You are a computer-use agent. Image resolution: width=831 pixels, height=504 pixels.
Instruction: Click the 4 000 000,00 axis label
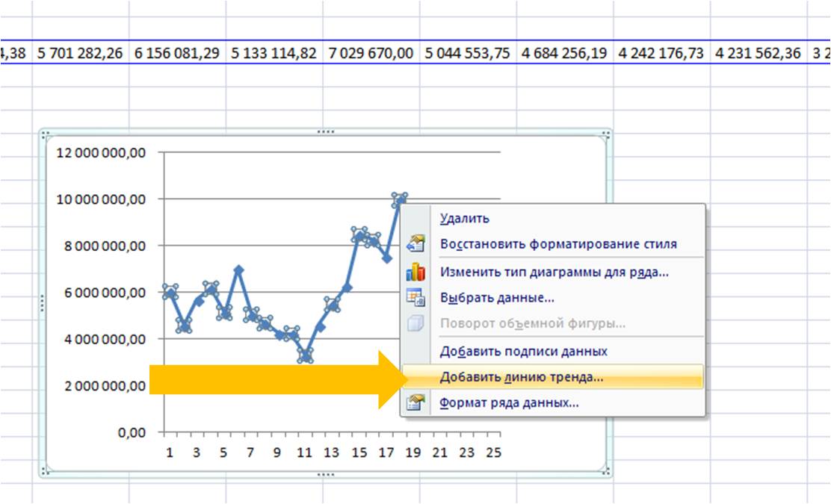tap(105, 339)
